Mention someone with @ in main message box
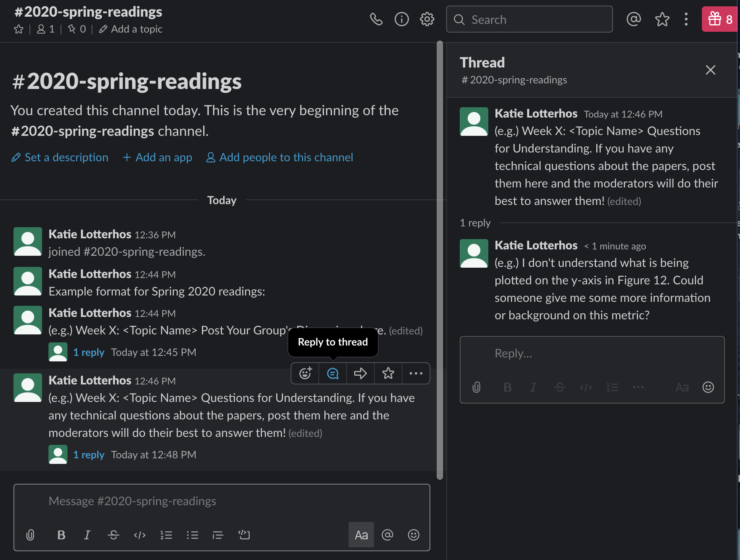This screenshot has height=560, width=740. pos(387,535)
